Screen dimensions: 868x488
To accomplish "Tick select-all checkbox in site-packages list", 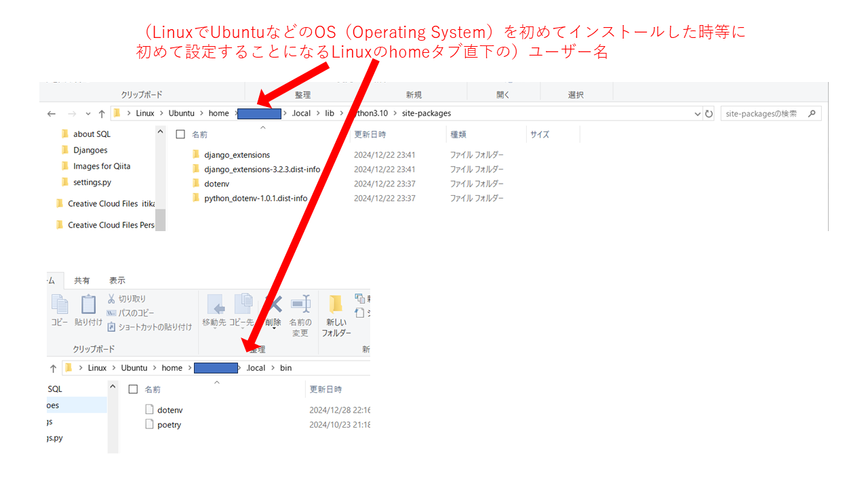I will click(180, 134).
